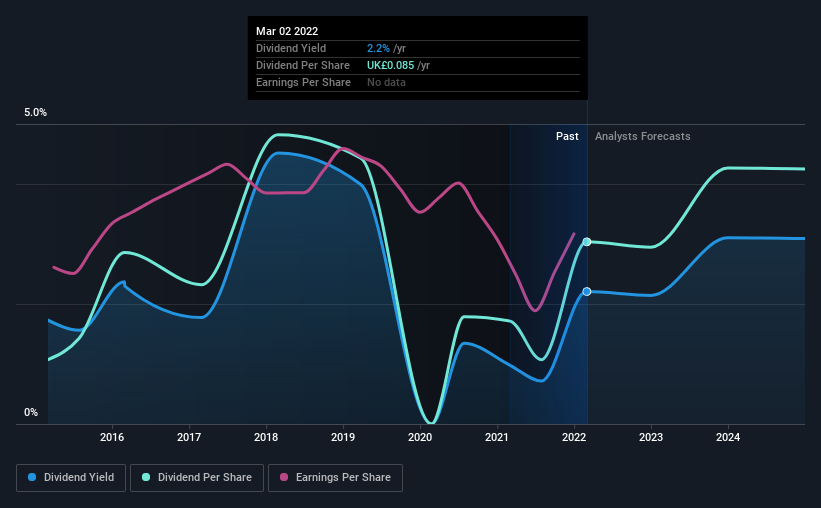Click the 'Mar 02 2022' tooltip date
The height and width of the screenshot is (508, 821).
tap(287, 31)
